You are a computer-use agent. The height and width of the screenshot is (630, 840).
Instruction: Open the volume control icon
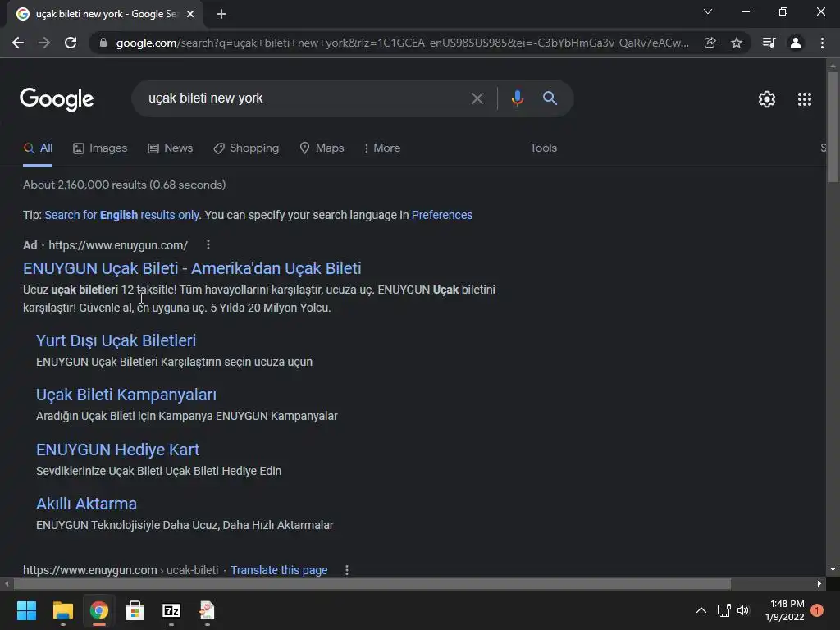[x=743, y=610]
